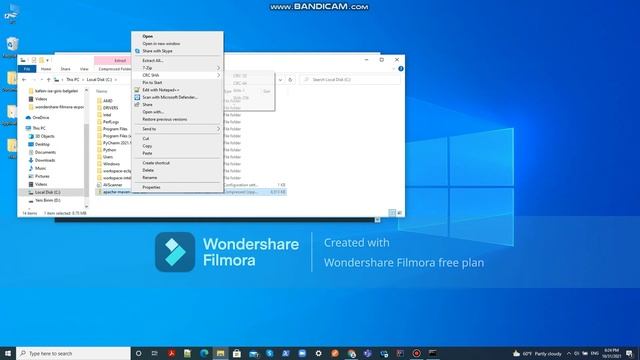Expand the Send to submenu
Viewport: 640px width, 360px height.
point(177,129)
